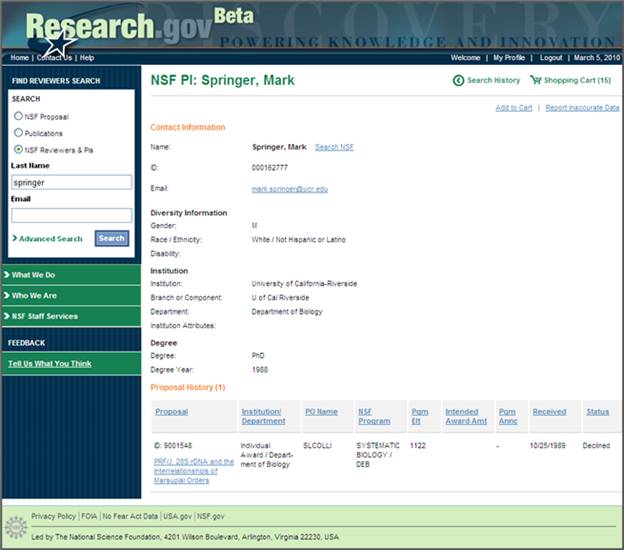Image resolution: width=624 pixels, height=550 pixels.
Task: Click the Shopping Cart icon
Action: tap(536, 80)
